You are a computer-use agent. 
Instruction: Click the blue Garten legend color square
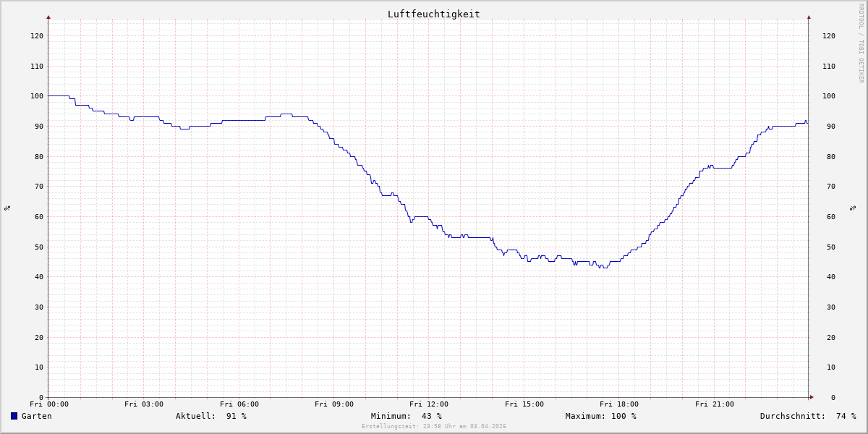click(x=14, y=416)
